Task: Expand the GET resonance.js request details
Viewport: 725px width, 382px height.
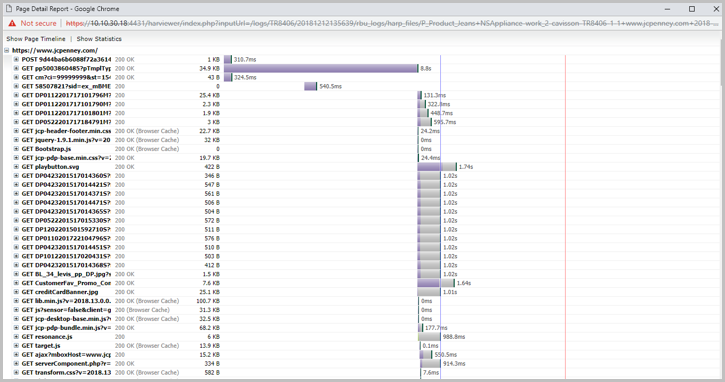Action: tap(16, 337)
